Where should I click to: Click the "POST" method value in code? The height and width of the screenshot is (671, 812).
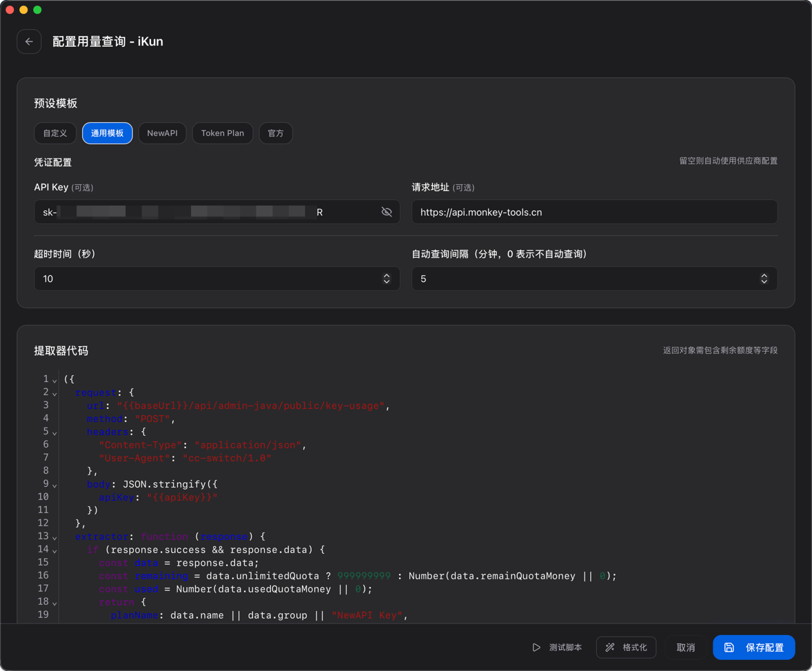tap(153, 419)
